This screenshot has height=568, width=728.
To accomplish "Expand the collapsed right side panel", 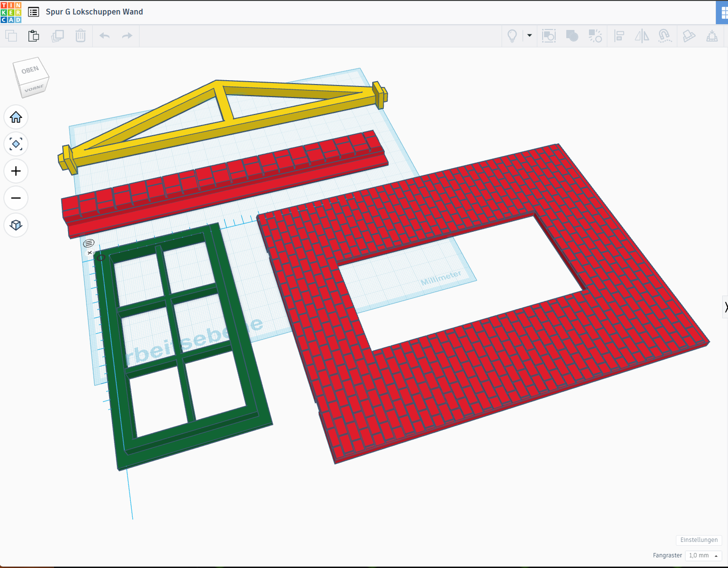I will tap(725, 307).
